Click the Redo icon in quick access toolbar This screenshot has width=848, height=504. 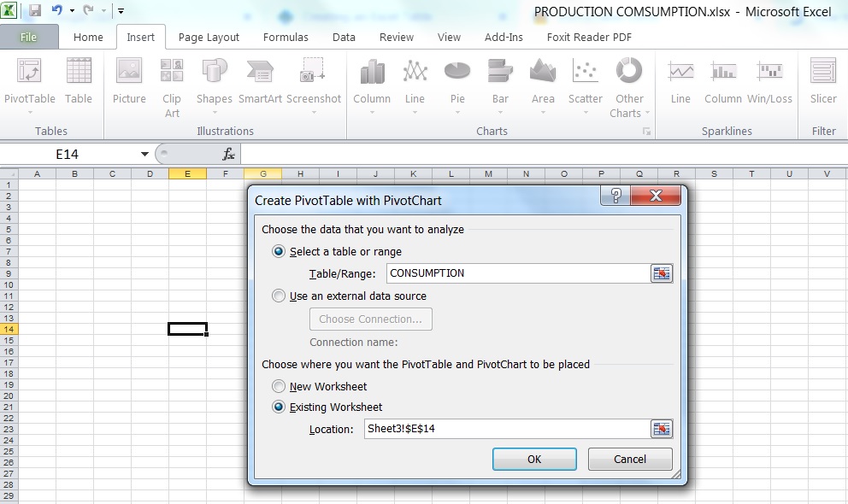(x=89, y=9)
